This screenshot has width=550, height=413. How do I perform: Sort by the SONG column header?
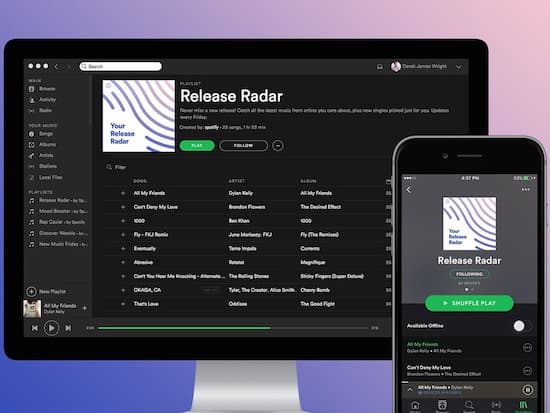coord(140,181)
